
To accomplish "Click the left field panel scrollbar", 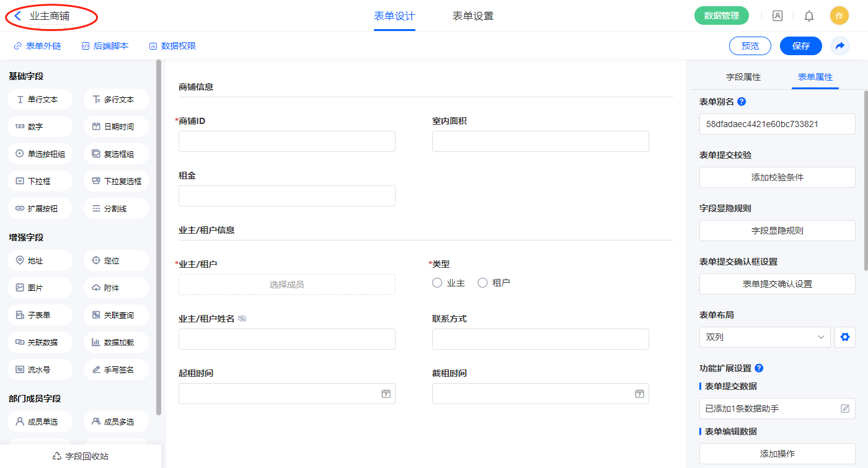I will pyautogui.click(x=159, y=236).
